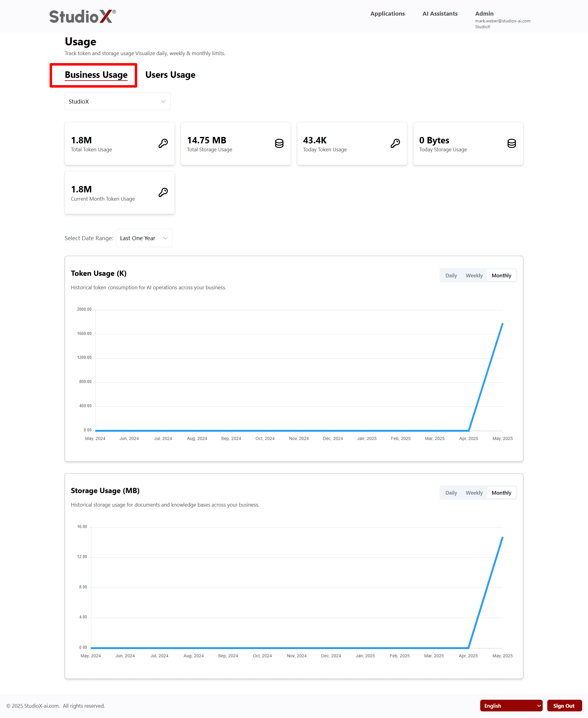Click the database icon on Today Storage Usage card

(512, 143)
